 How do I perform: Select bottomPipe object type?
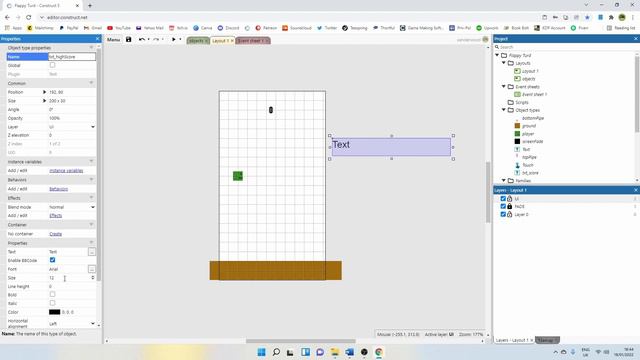coord(533,118)
